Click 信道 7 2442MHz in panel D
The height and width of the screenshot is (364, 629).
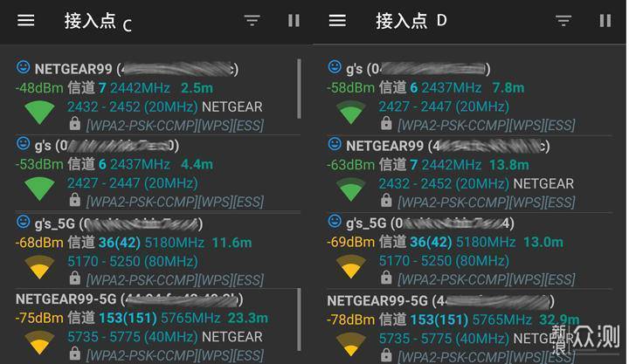[x=430, y=165]
